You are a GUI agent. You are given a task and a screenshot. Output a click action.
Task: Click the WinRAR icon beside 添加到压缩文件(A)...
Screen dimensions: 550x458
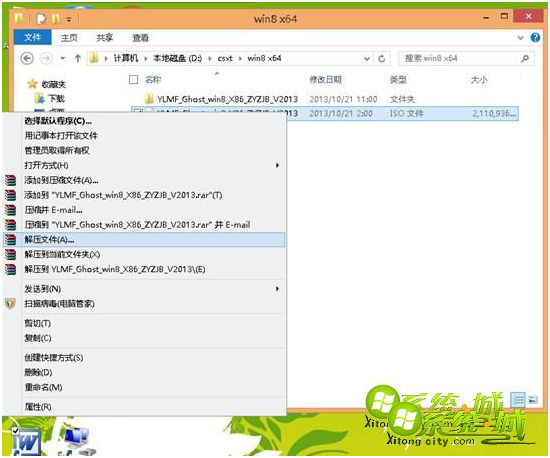[x=11, y=181]
